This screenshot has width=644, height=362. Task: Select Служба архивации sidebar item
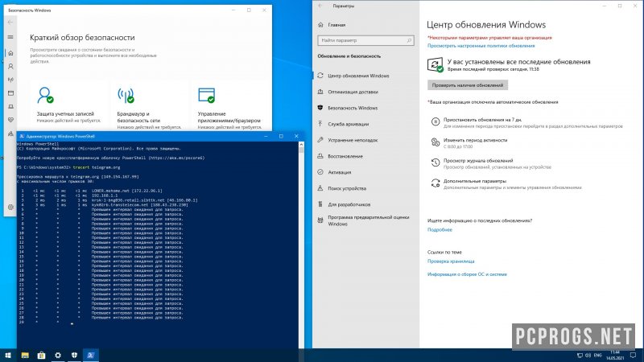click(x=365, y=124)
